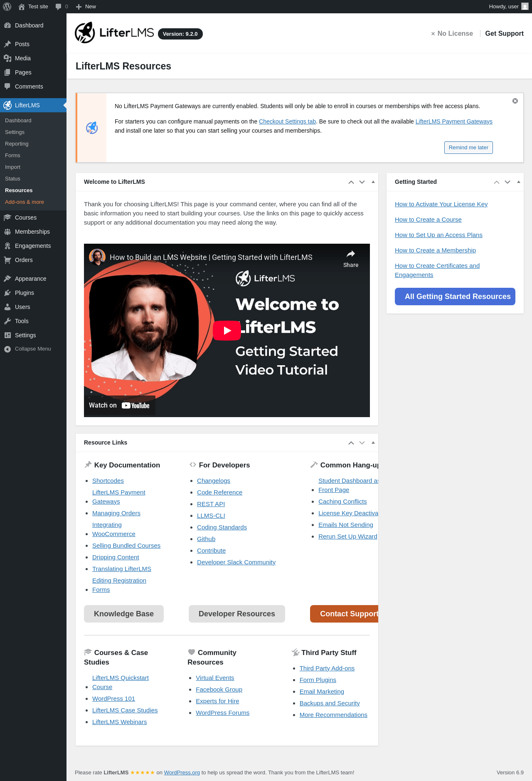The image size is (532, 781).
Task: Open the comments bubble icon in admin bar
Action: coord(58,7)
